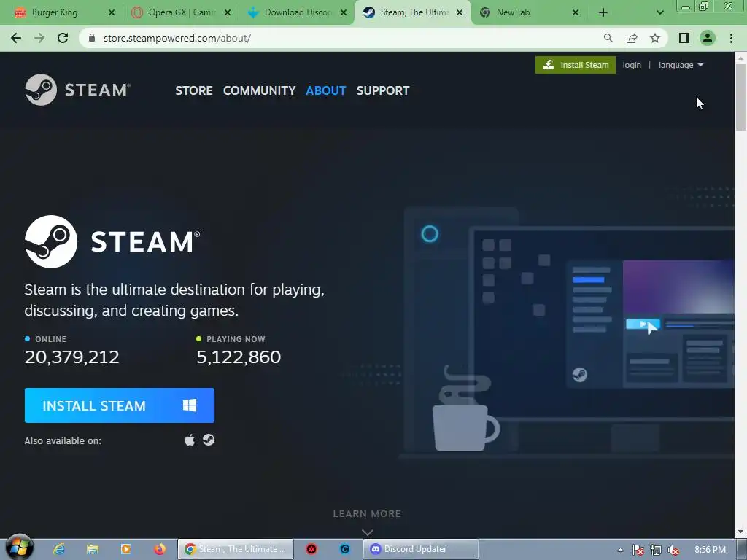This screenshot has width=747, height=560.
Task: Close the Opera GX tab
Action: click(x=228, y=13)
